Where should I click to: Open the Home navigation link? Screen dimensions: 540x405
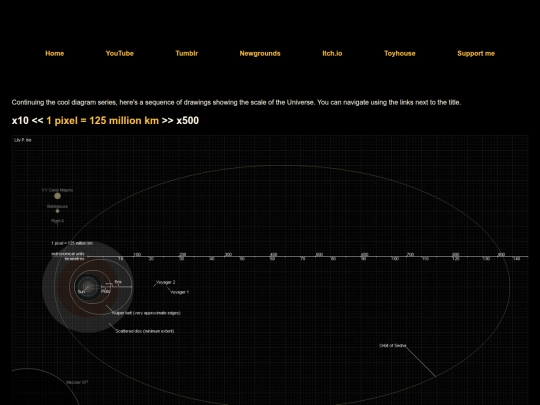[x=54, y=53]
